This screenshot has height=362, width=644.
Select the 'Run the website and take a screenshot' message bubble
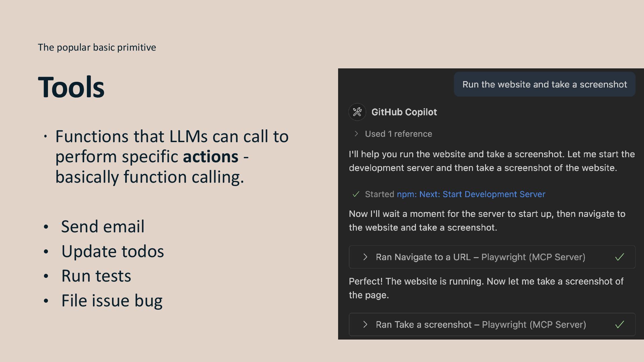(544, 84)
